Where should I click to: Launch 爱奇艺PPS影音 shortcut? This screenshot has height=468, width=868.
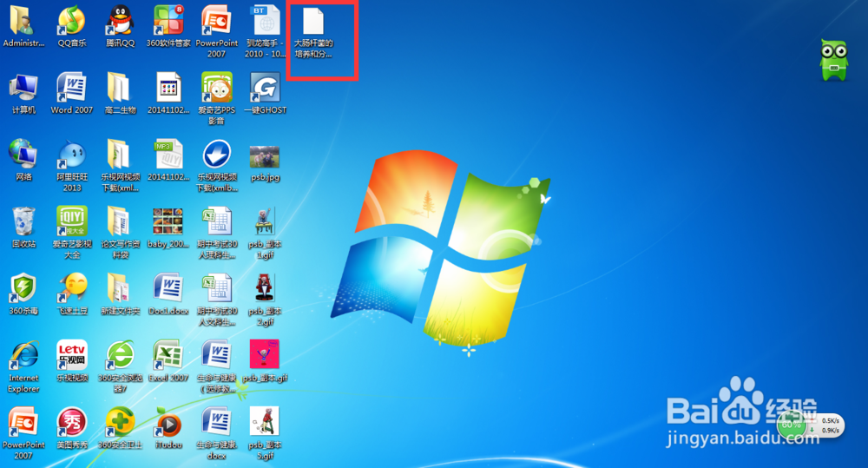coord(216,88)
